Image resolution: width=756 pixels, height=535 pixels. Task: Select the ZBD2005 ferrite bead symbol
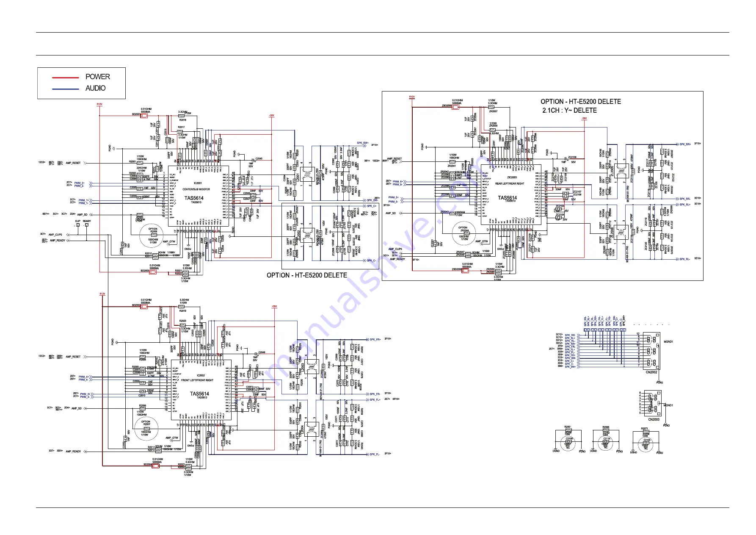(x=455, y=107)
